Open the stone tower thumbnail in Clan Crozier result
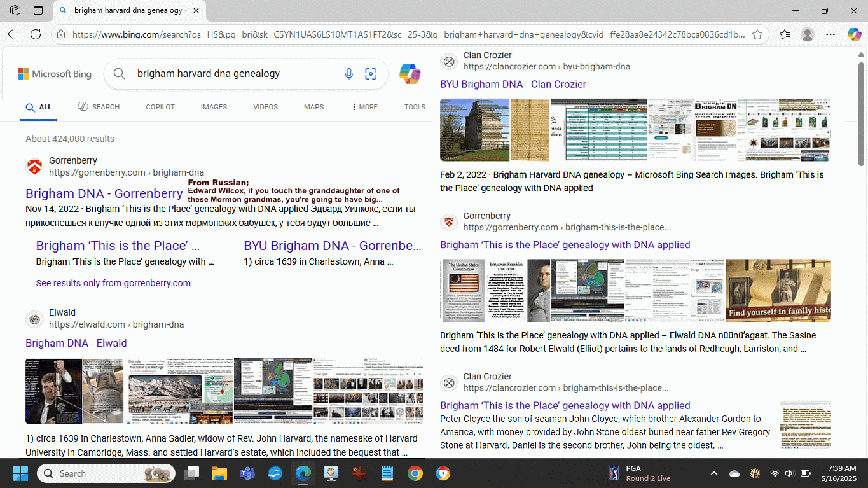Viewport: 868px width, 488px height. click(475, 130)
